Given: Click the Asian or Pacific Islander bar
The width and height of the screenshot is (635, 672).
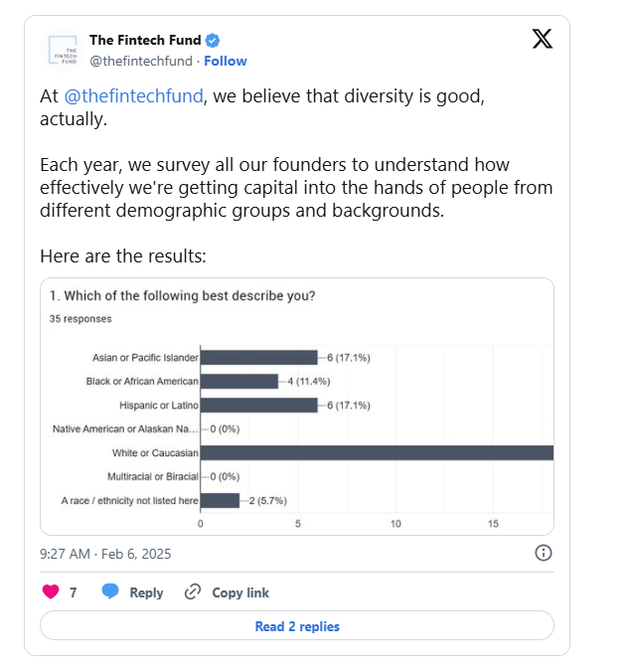Looking at the screenshot, I should (x=258, y=358).
